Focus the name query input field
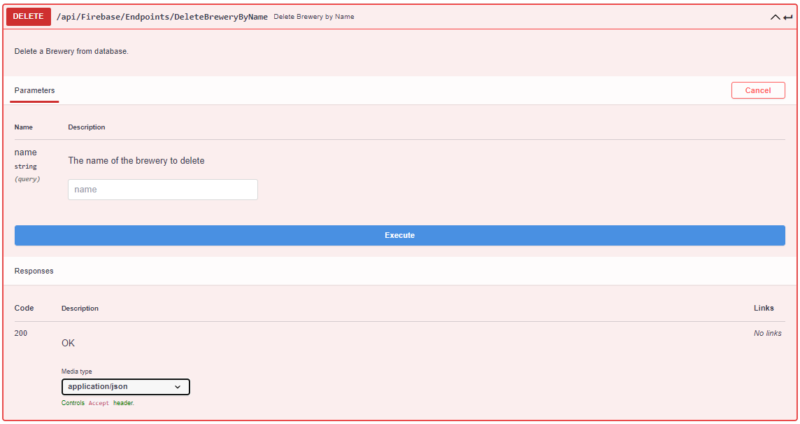800x424 pixels. click(x=162, y=189)
